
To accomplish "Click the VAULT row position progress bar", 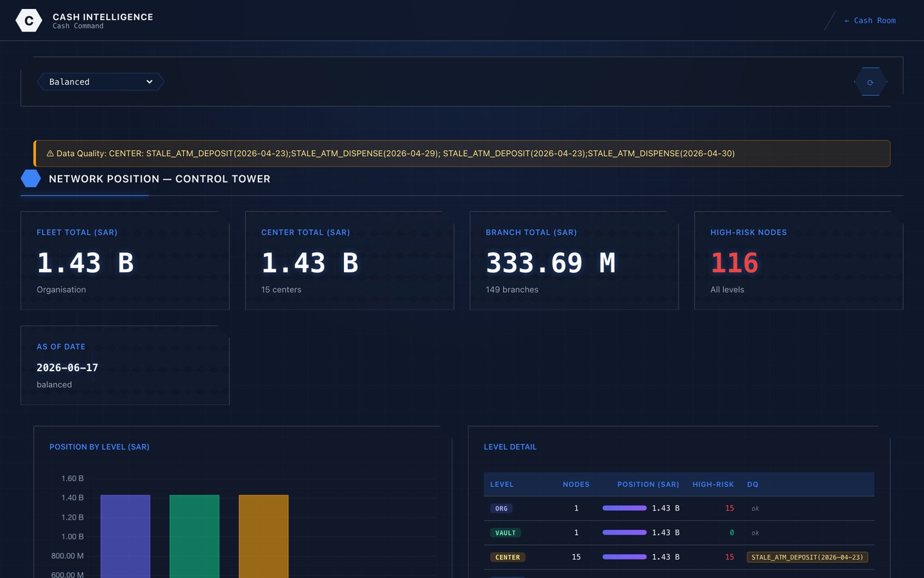I will [x=624, y=532].
